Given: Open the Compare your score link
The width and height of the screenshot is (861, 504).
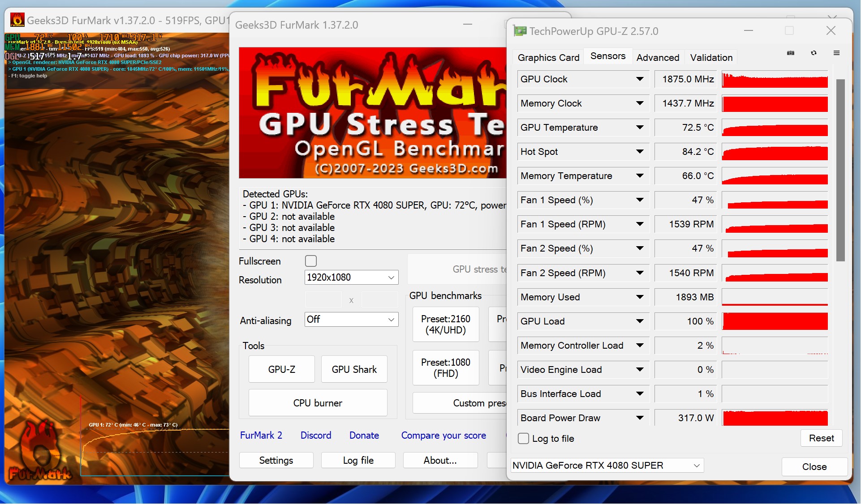Looking at the screenshot, I should (443, 435).
